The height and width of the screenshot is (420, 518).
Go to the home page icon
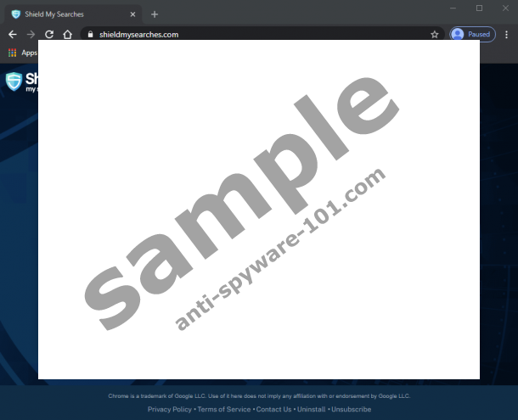[x=67, y=35]
